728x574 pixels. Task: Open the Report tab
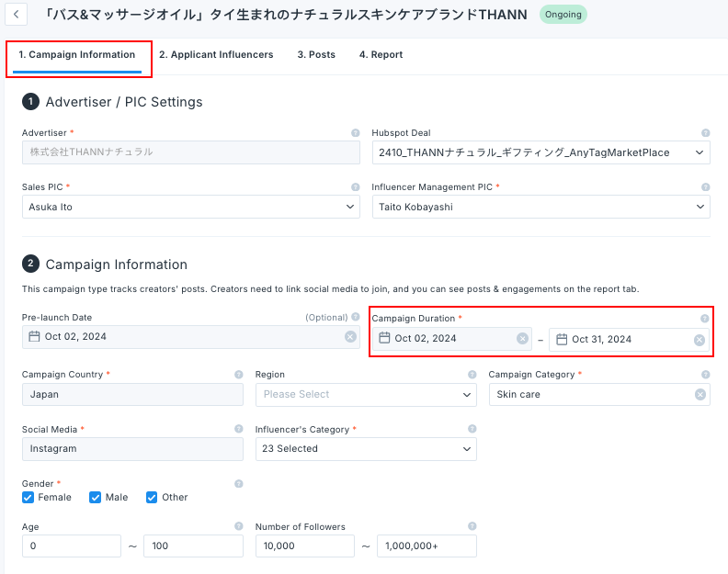pos(381,55)
